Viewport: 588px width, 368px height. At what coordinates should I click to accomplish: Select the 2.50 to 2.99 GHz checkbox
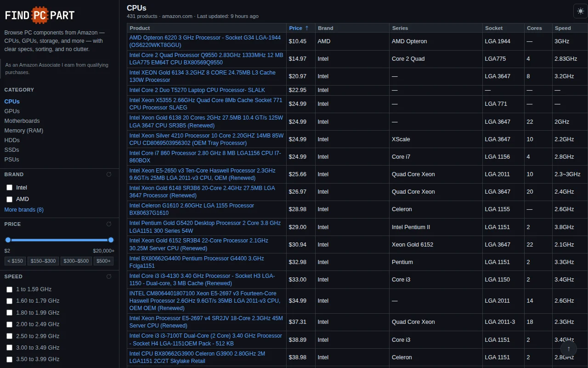point(9,336)
